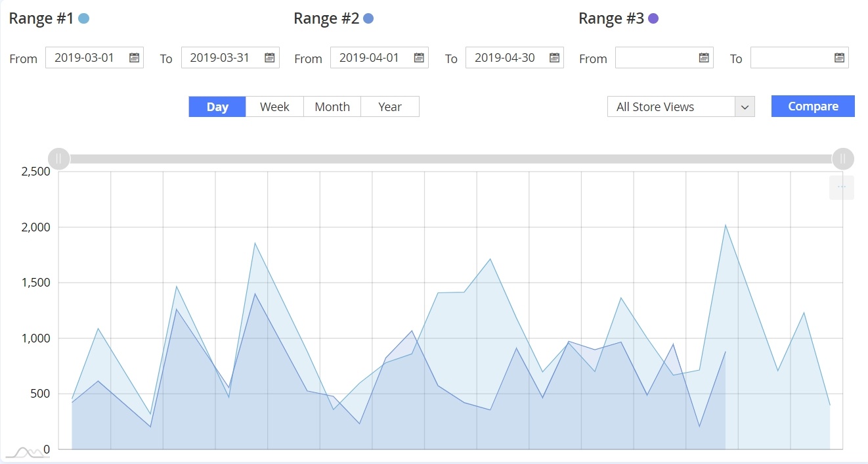Open calendar for Range #1 From date
The width and height of the screenshot is (868, 464).
134,58
